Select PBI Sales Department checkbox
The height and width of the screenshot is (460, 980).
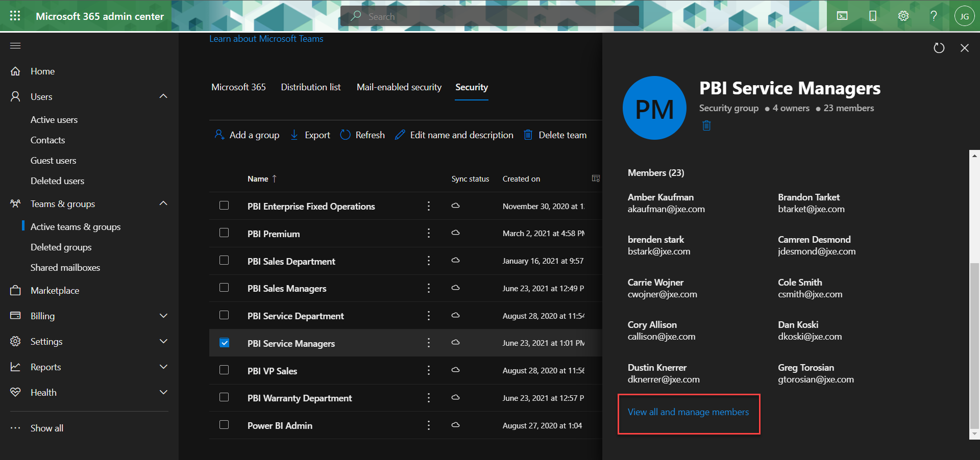click(224, 260)
